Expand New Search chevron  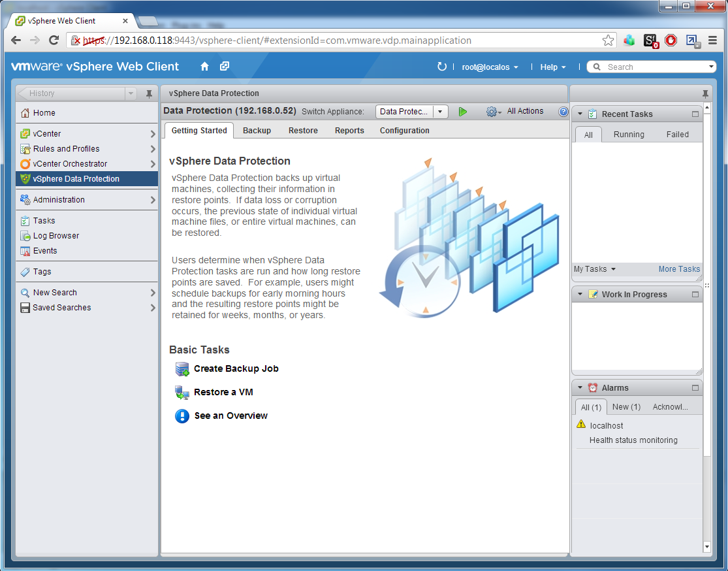[153, 293]
